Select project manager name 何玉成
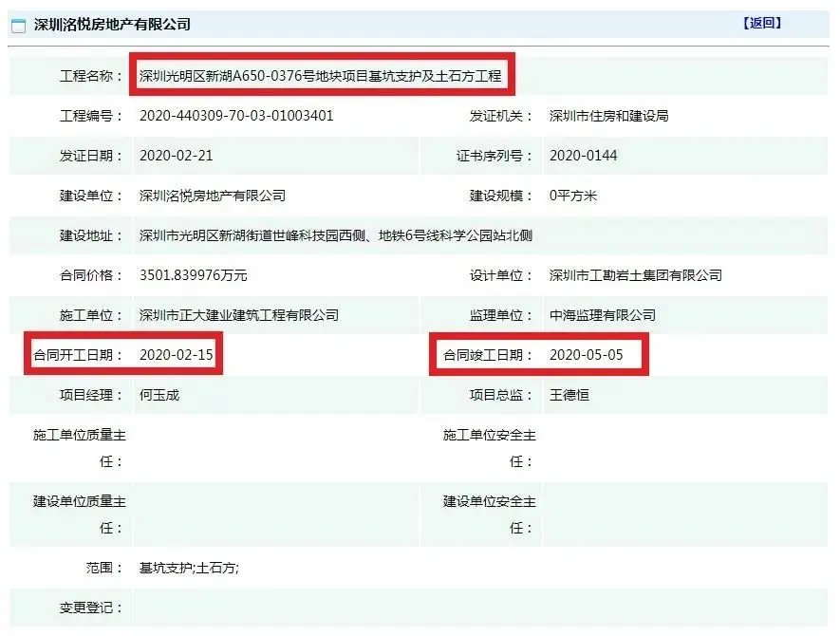This screenshot has width=840, height=636. pyautogui.click(x=159, y=395)
